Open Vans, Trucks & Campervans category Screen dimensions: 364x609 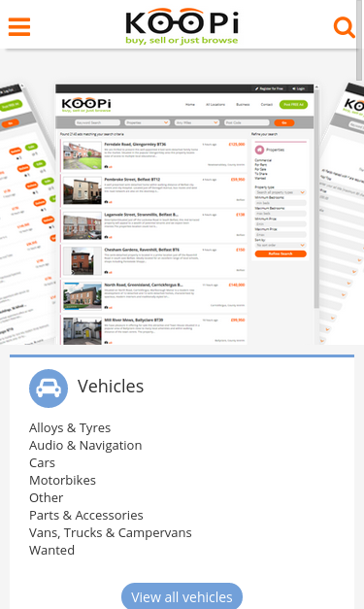click(x=111, y=532)
